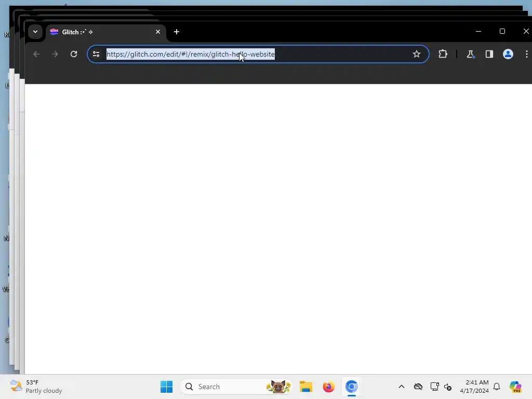
Task: Open the weather widget showing 53°F
Action: click(36, 387)
